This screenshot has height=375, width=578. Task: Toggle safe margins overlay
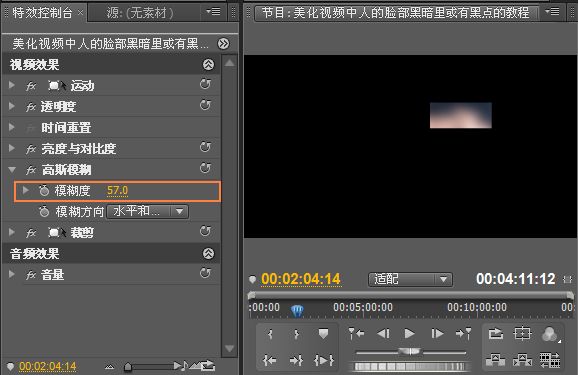[522, 334]
